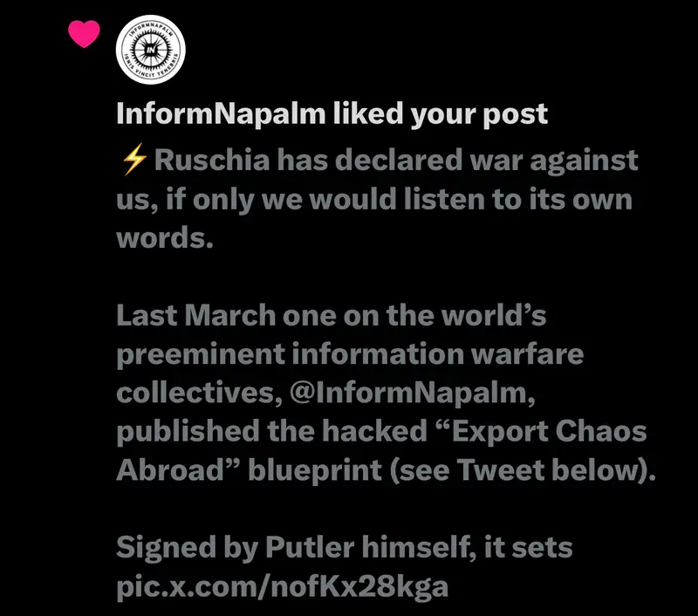698x616 pixels.
Task: Click the "Last March one on the world's" line
Action: [332, 316]
